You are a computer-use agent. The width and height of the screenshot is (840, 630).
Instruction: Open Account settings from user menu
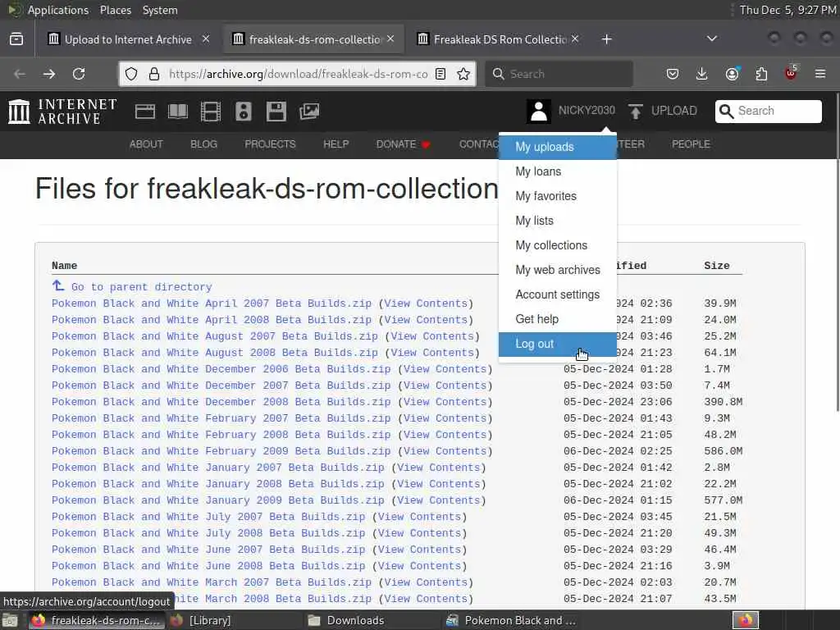(558, 294)
